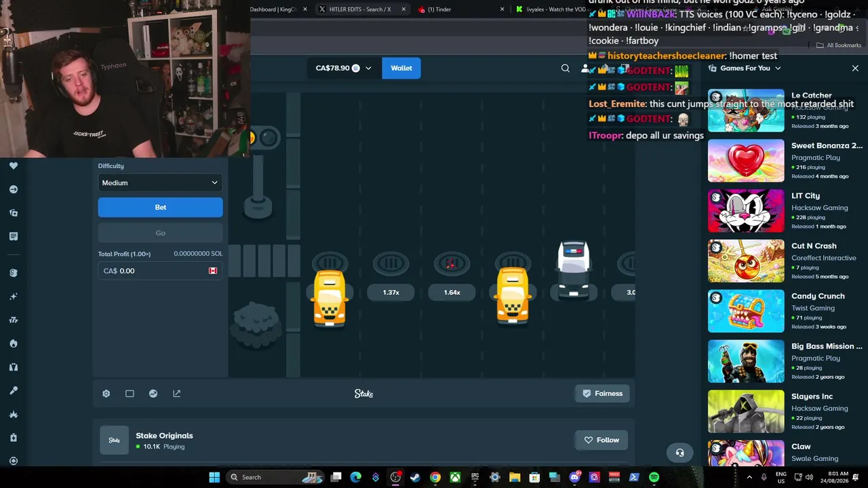Screen dimensions: 868x488
Task: Open Discord from the taskbar
Action: [x=575, y=477]
